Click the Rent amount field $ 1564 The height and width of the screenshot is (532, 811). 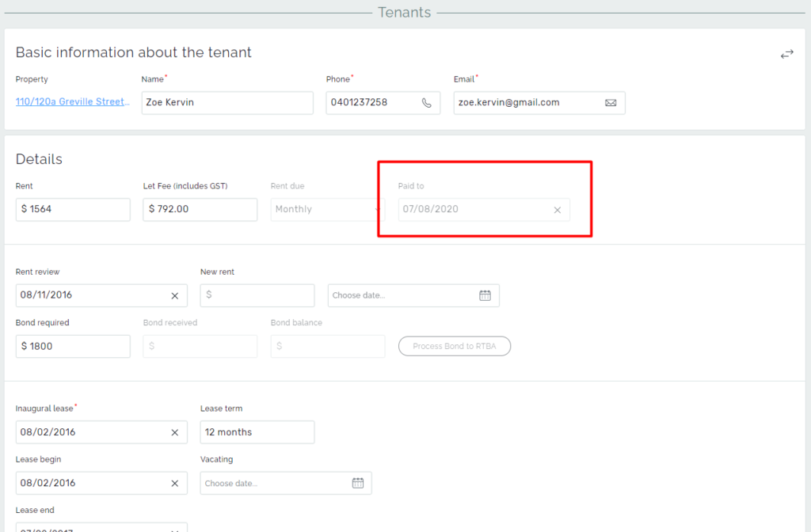tap(73, 210)
